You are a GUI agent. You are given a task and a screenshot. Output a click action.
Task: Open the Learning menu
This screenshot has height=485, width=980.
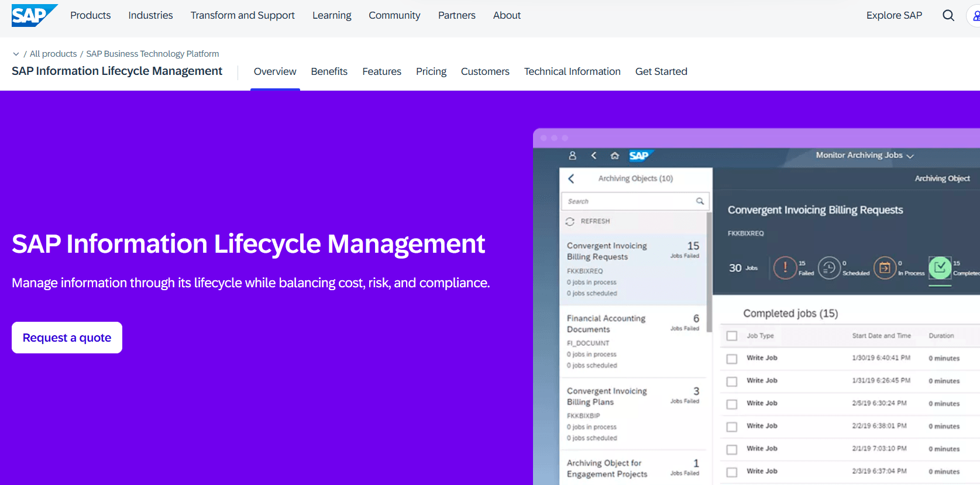(332, 15)
